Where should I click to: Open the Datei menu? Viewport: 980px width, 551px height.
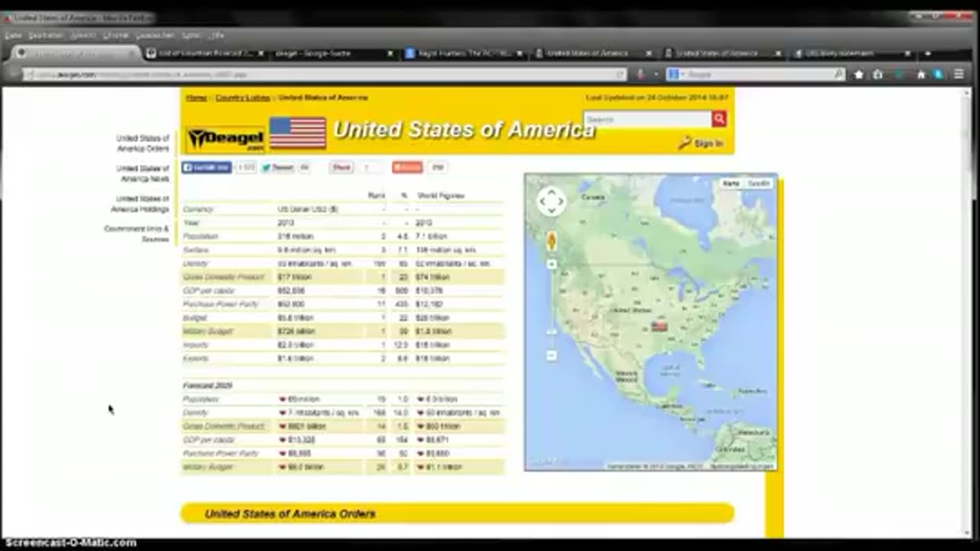click(13, 35)
